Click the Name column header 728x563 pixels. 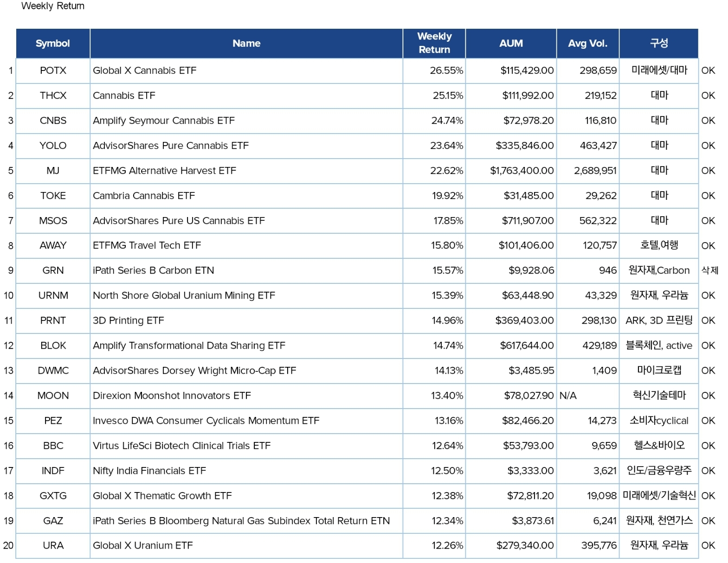tap(246, 43)
